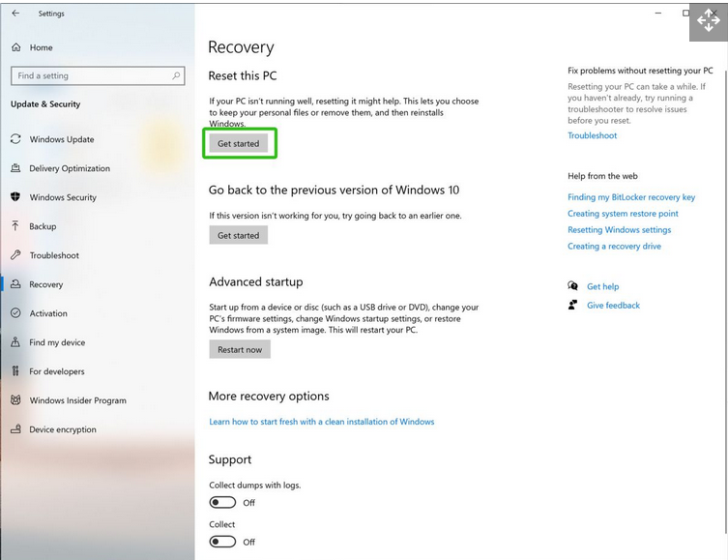Click the move arrows overlay icon
Image resolution: width=728 pixels, height=560 pixels.
tap(708, 21)
